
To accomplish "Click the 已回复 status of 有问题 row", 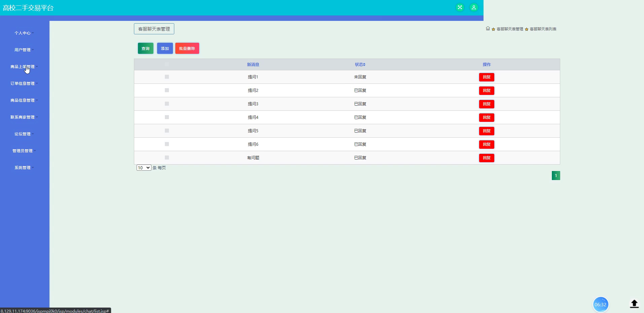I will click(360, 158).
